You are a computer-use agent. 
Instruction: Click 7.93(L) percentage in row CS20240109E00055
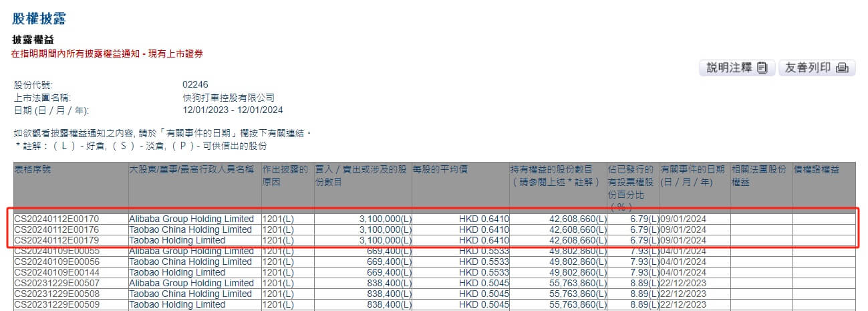tap(644, 251)
